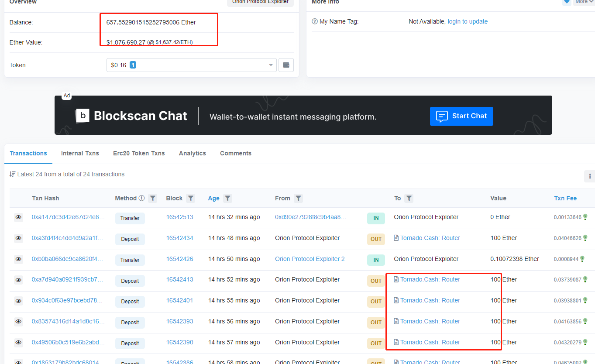Click eye icon for transaction 0xb0ba066de9ca8620f4
Image resolution: width=595 pixels, height=364 pixels.
coord(18,259)
